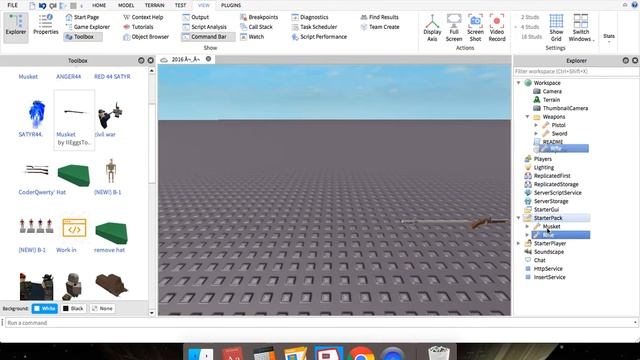
Task: Toggle the Command Bar button
Action: pyautogui.click(x=208, y=37)
